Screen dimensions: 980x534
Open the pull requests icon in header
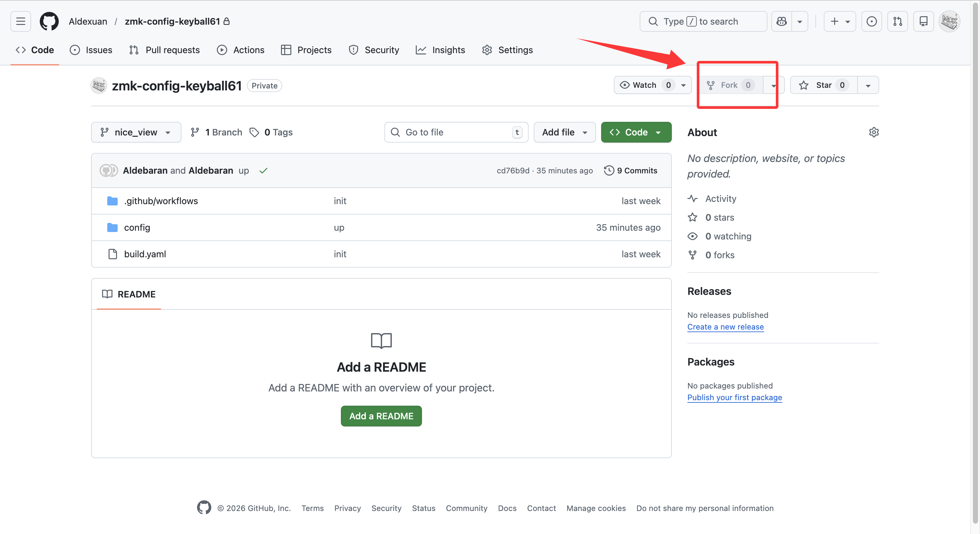click(x=897, y=21)
